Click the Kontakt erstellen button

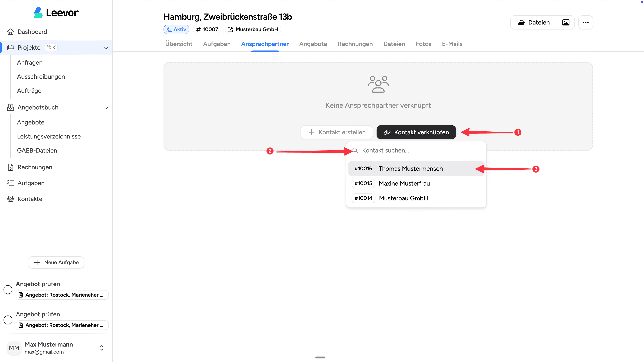click(336, 132)
